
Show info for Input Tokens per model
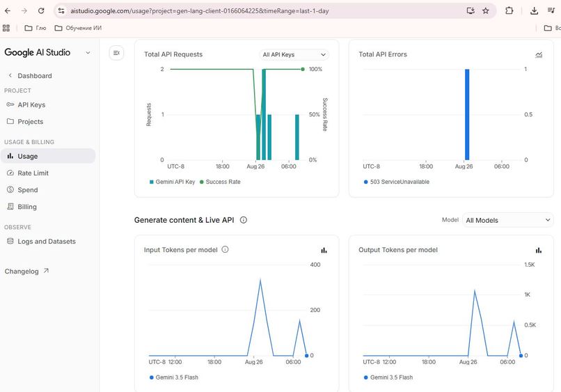225,249
